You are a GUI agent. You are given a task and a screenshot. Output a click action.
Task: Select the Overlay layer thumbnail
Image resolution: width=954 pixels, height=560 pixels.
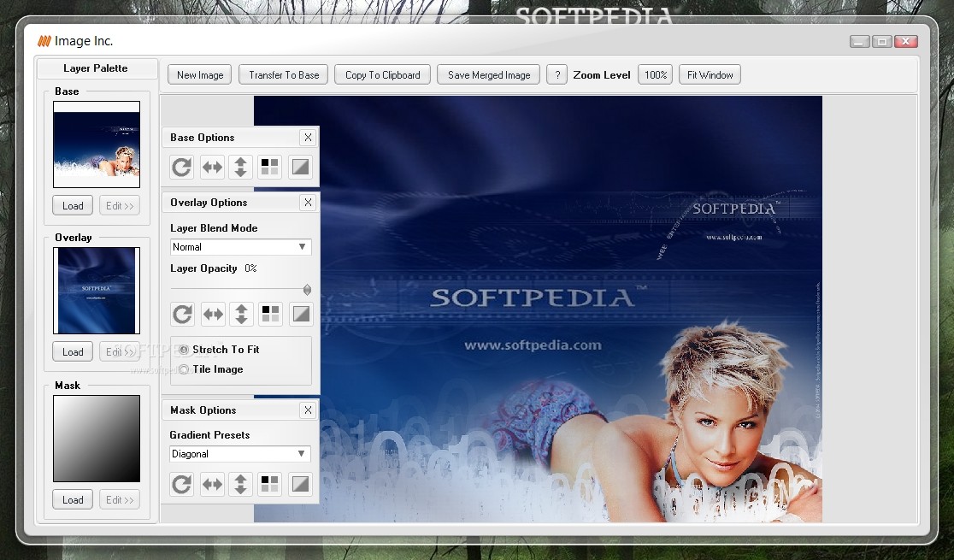[97, 291]
